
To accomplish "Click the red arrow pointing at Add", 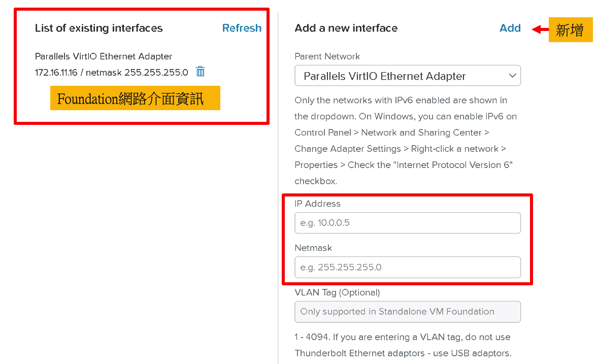I will [540, 29].
